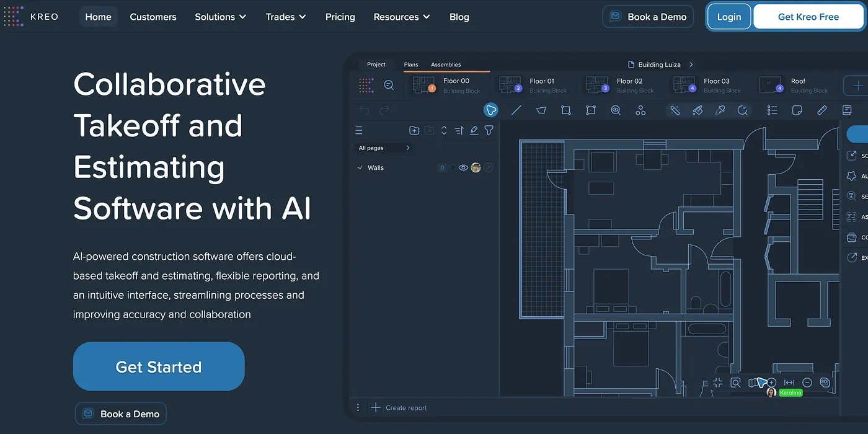Viewport: 868px width, 434px height.
Task: Open the bulleted list legend tool
Action: (x=772, y=110)
